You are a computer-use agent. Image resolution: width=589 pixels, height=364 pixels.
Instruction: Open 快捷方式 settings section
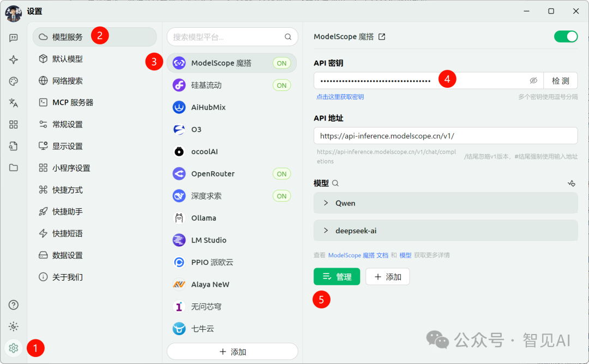click(94, 190)
